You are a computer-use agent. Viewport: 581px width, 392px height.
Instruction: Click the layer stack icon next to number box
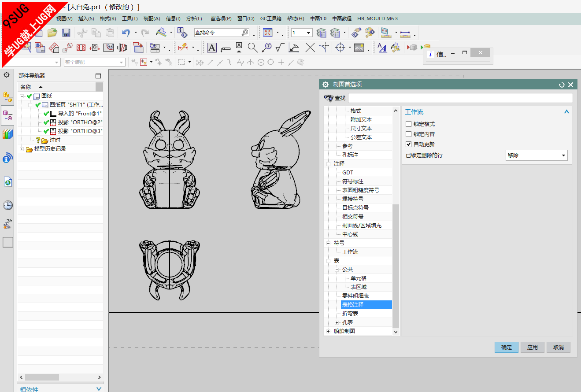coord(322,33)
